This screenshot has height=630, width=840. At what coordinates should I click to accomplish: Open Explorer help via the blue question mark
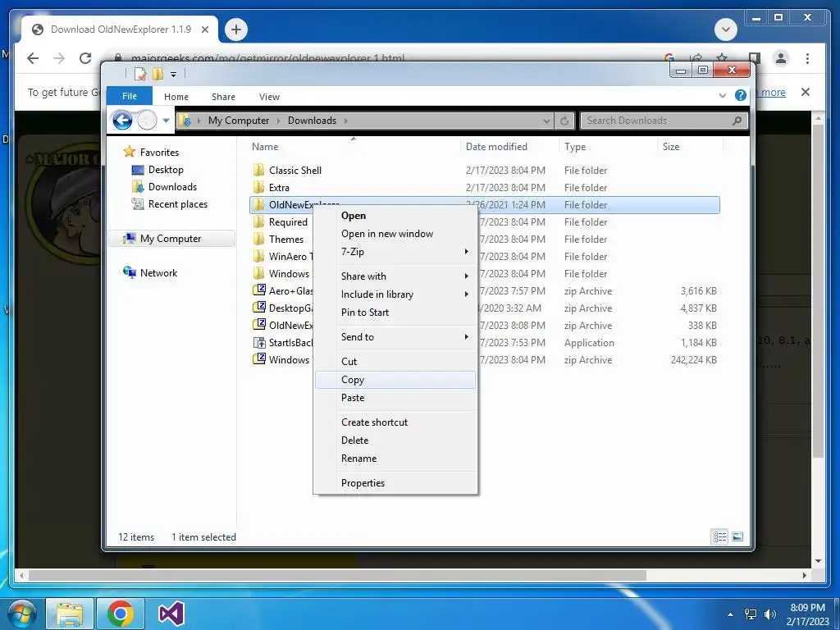click(741, 95)
